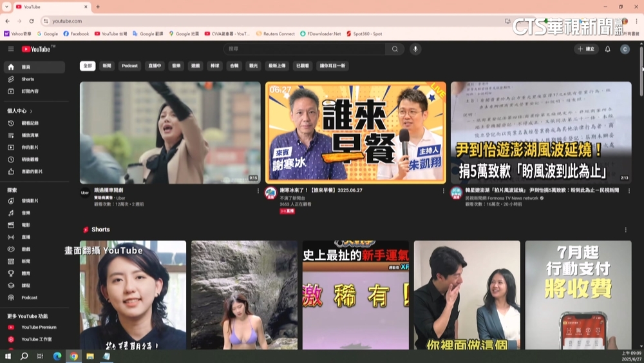Open the 7月起行動支付將收費 Short

point(578,295)
